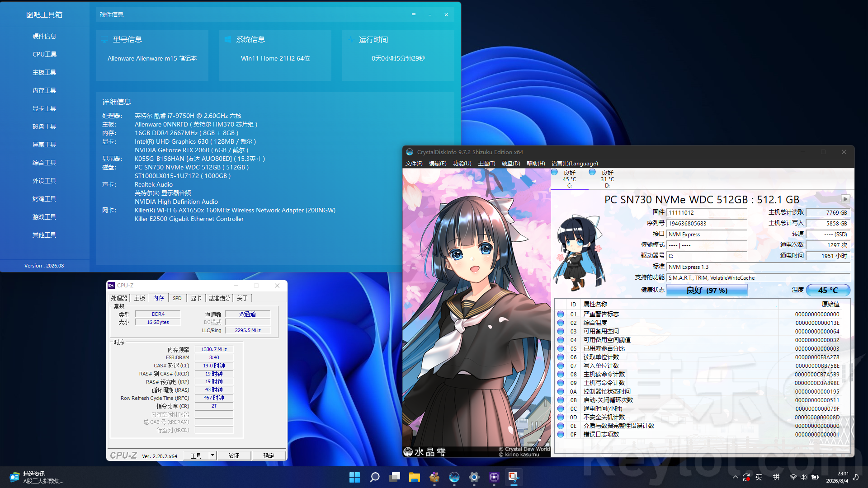
Task: Select 烤鸡工具 in the toolbox sidebar
Action: pos(44,199)
